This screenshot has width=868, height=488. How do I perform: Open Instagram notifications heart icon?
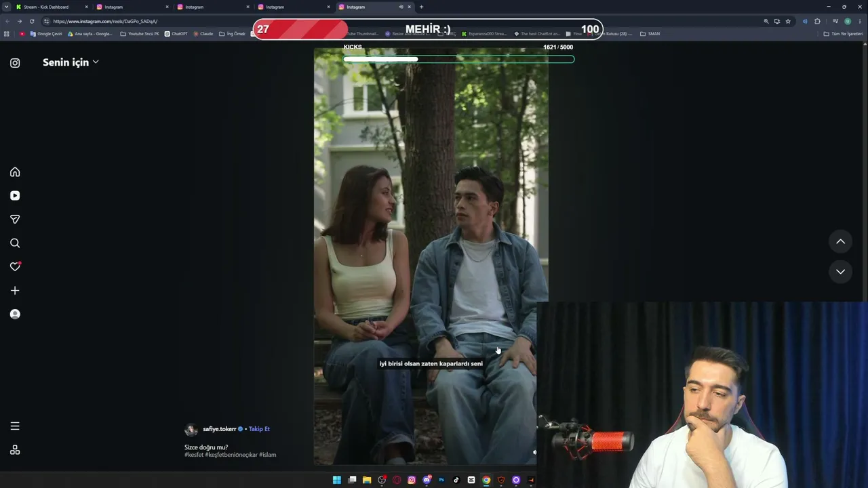coord(15,267)
